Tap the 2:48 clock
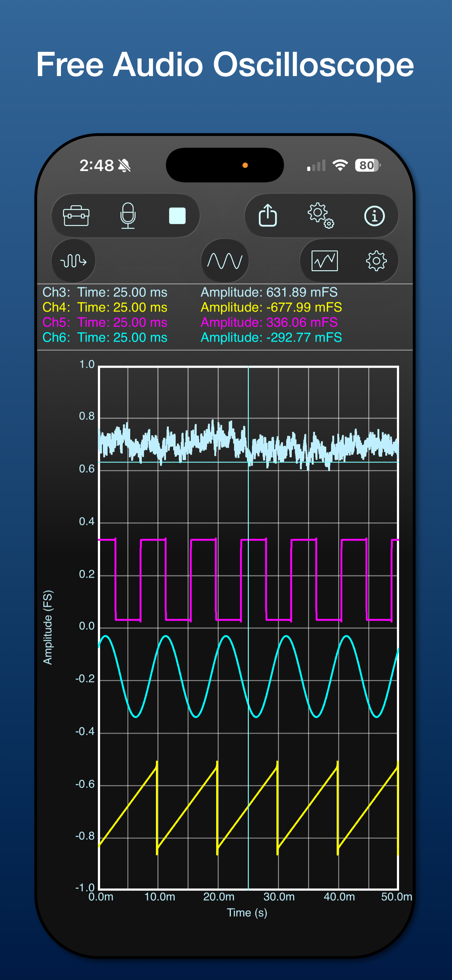The image size is (452, 980). coord(97,165)
